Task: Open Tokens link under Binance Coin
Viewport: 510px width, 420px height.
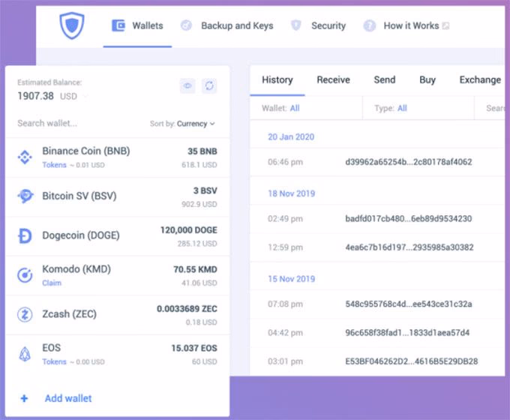Action: [x=54, y=165]
